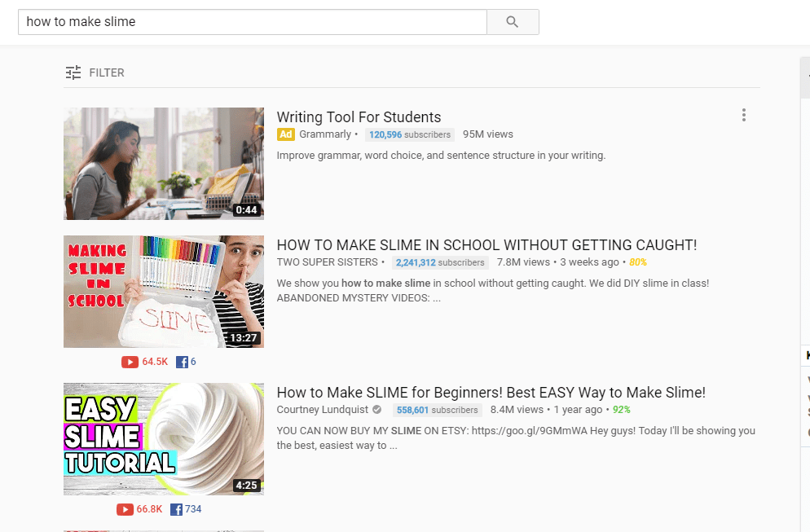Open the filter sliders icon
Screen dimensions: 810x532
tap(73, 73)
